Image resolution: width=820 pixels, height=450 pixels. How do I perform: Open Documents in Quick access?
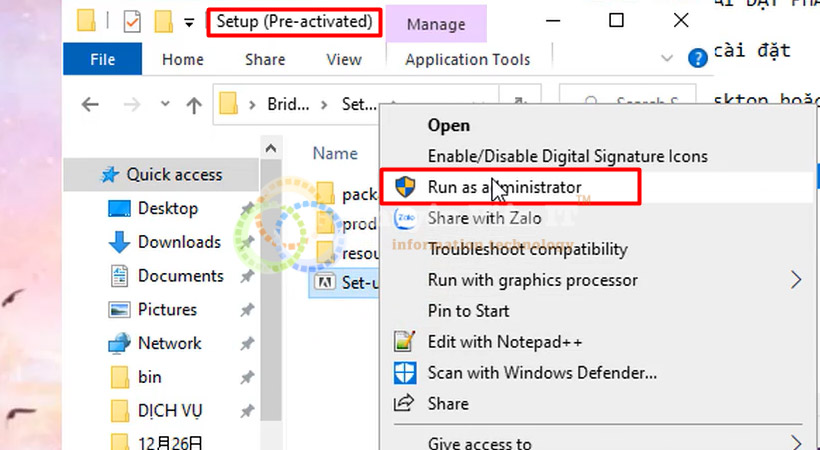180,276
